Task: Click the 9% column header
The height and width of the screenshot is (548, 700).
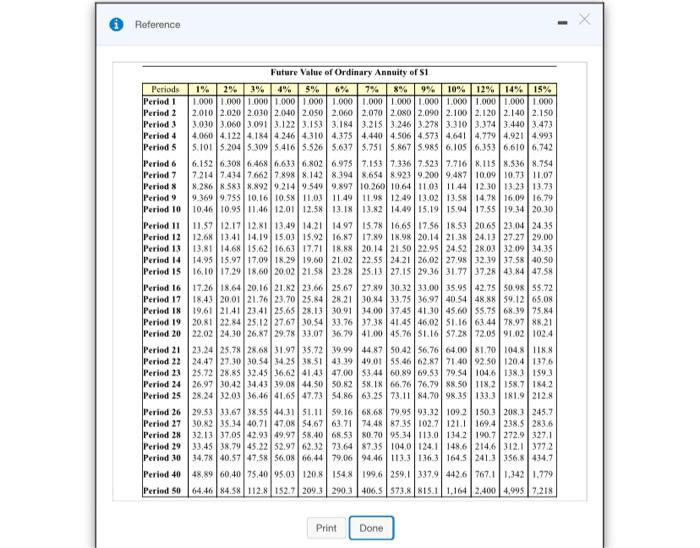Action: (428, 89)
